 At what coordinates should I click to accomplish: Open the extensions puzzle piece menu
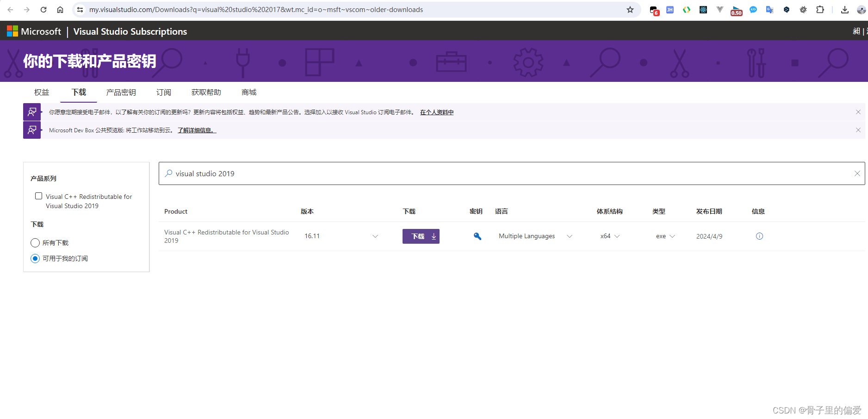click(820, 10)
